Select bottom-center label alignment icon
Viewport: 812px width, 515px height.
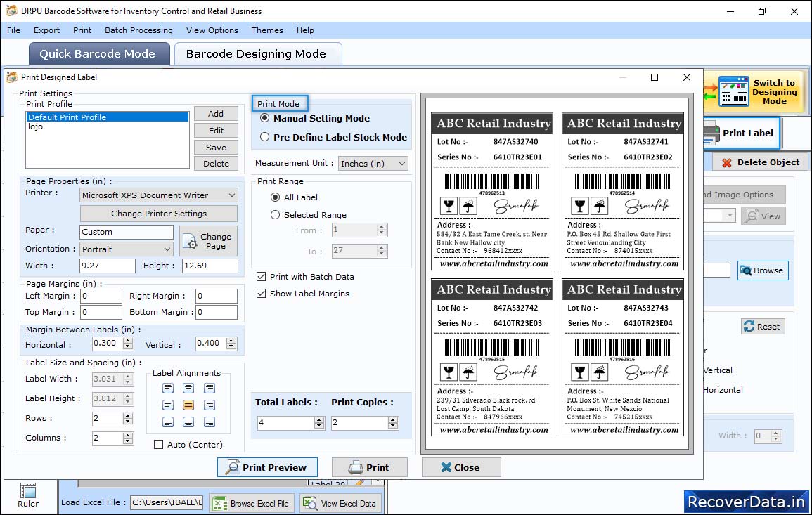[188, 423]
